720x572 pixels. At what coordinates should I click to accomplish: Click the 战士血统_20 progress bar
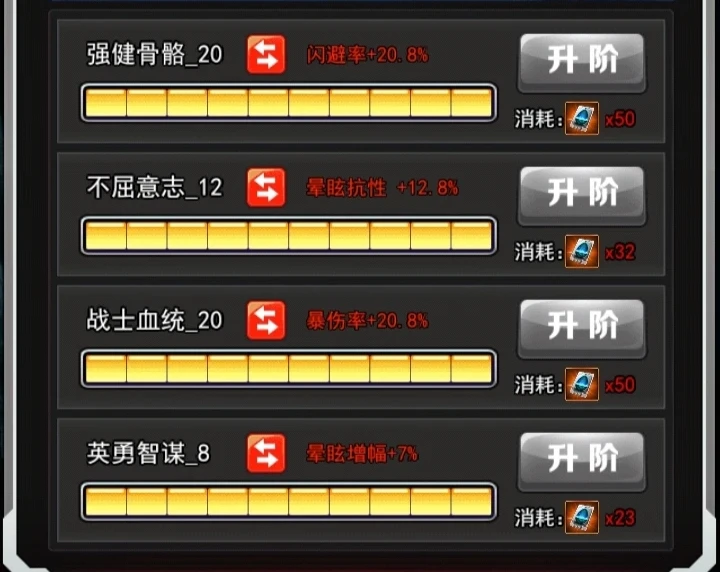[x=289, y=369]
